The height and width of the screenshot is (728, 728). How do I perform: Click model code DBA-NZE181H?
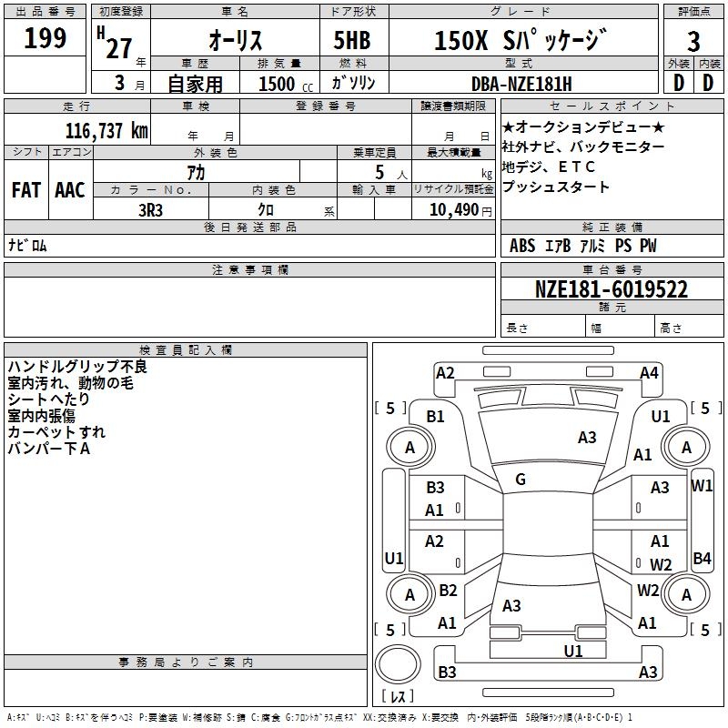coord(521,84)
